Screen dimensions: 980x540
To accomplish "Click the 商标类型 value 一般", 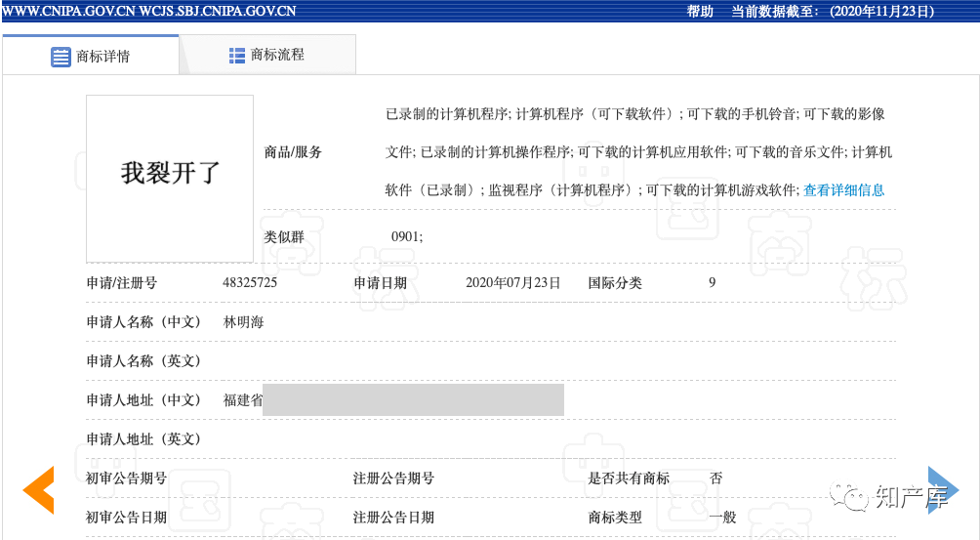I will (722, 517).
